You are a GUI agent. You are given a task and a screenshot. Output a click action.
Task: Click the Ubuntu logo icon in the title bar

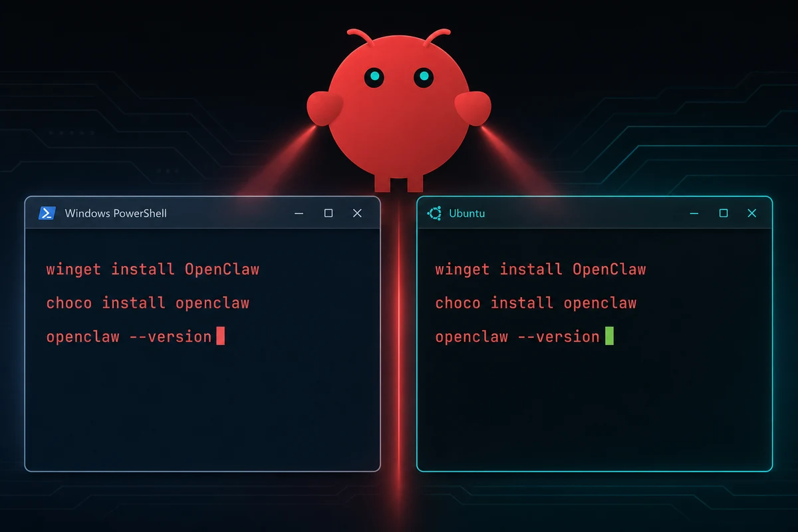click(x=434, y=213)
